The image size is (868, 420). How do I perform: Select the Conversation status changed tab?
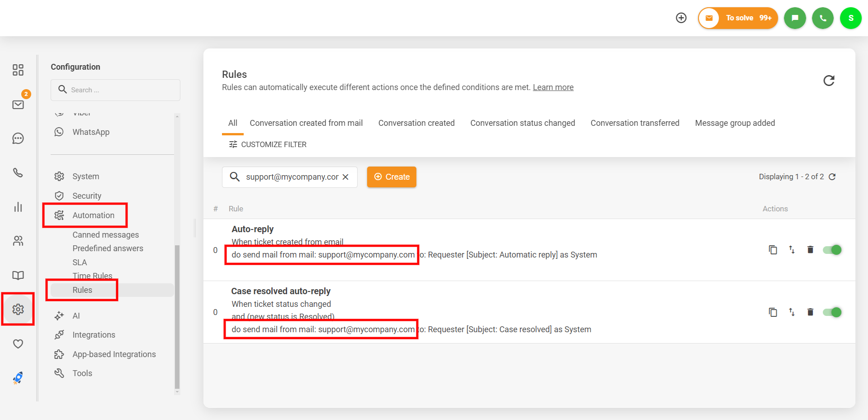(x=523, y=123)
